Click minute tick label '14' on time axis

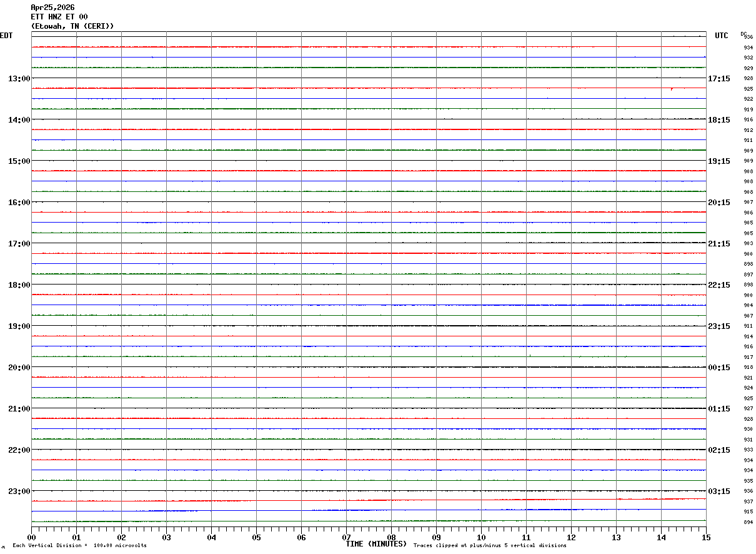click(x=661, y=537)
